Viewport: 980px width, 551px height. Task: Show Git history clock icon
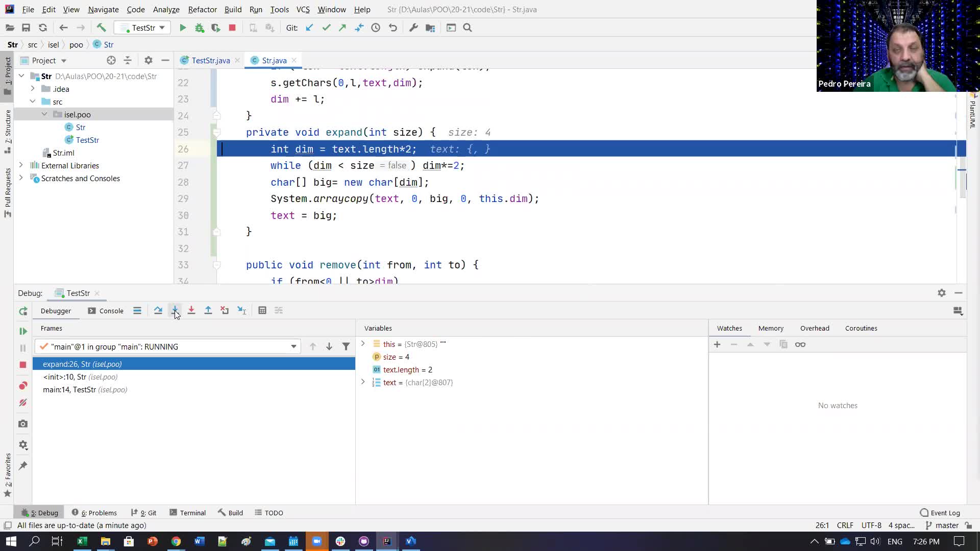coord(376,28)
